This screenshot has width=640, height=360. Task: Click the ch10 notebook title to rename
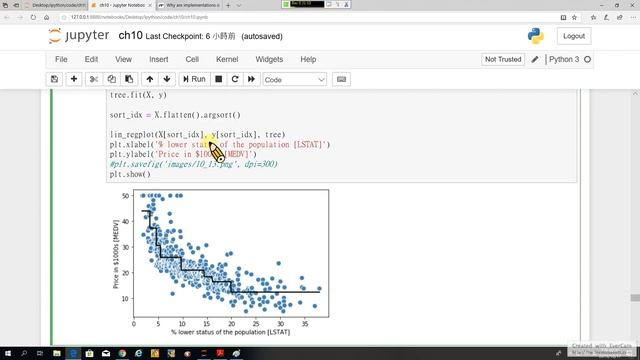pos(130,36)
